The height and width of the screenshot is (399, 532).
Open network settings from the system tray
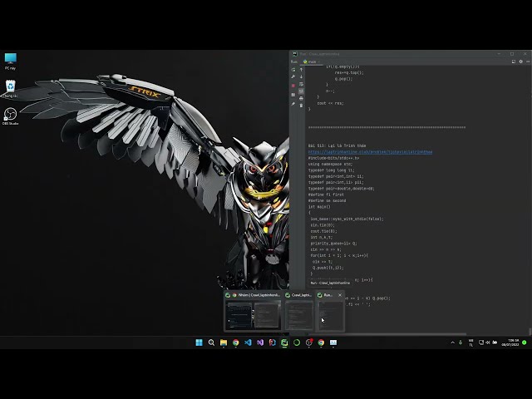pos(481,342)
